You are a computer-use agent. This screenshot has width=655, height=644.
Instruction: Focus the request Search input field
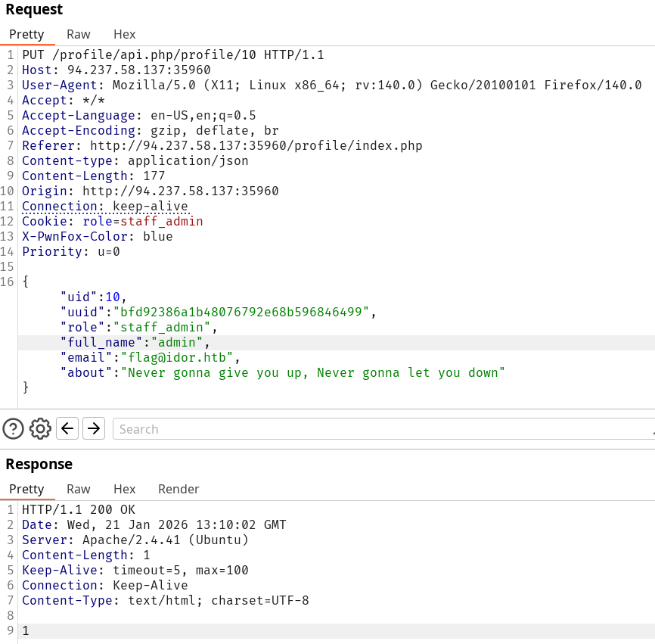378,429
